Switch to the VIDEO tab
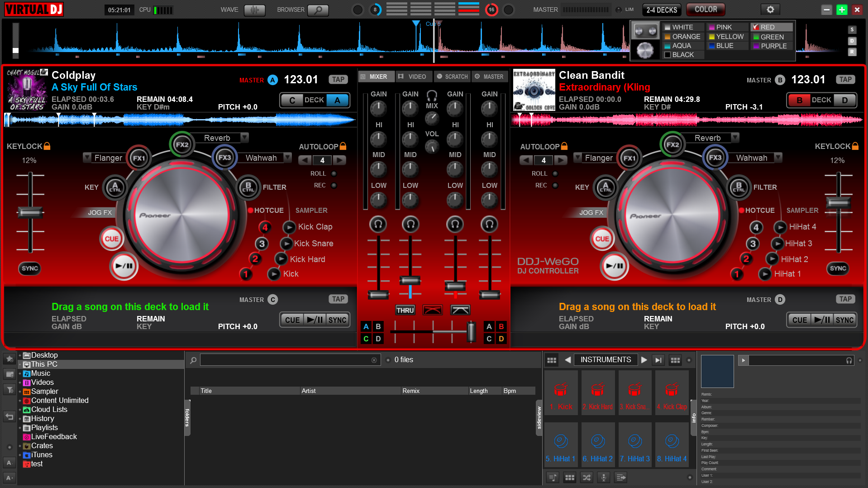Viewport: 868px width, 488px height. 412,77
